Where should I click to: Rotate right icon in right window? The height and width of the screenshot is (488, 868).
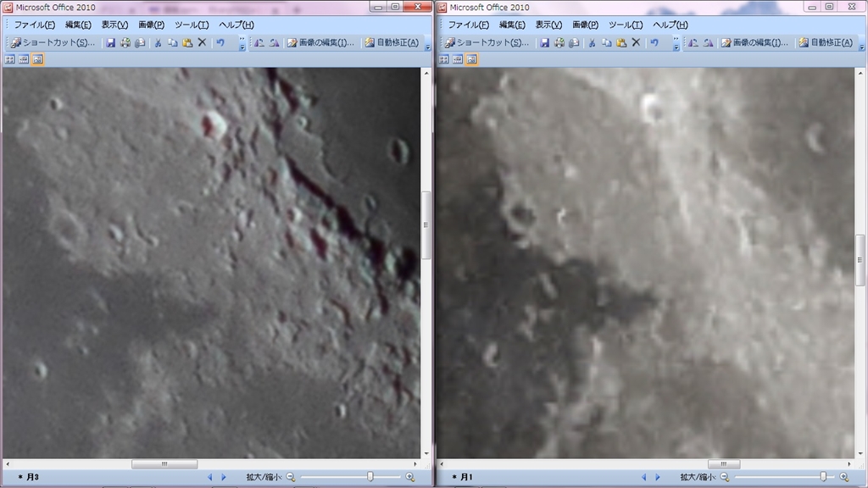(x=708, y=42)
